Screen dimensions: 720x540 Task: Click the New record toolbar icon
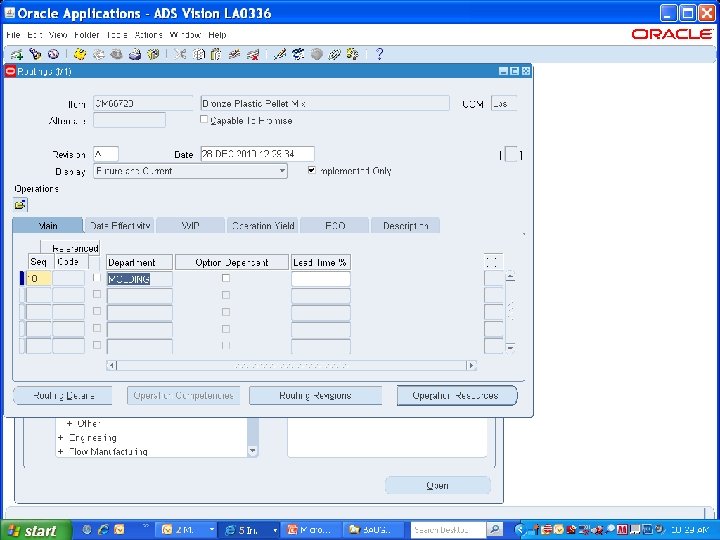(17, 55)
